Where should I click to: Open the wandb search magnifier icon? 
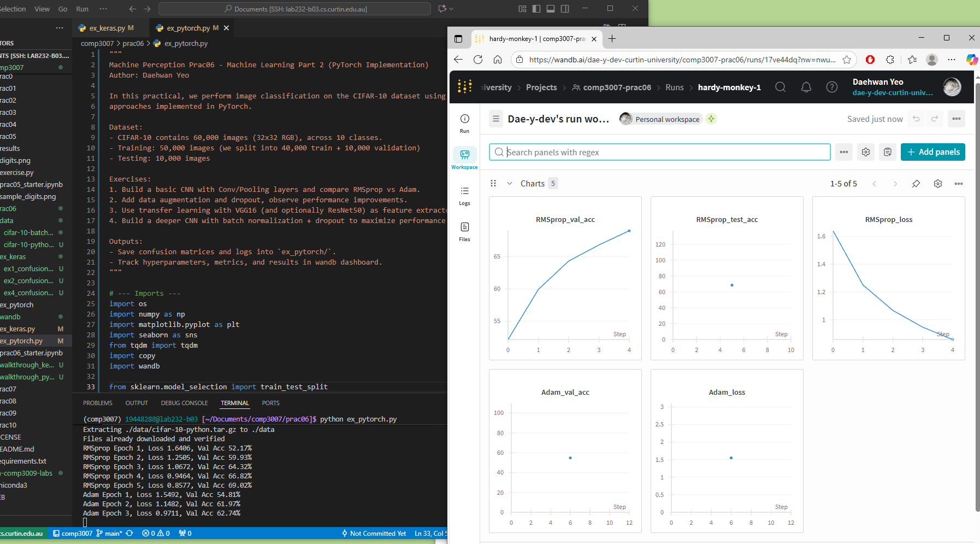tap(780, 87)
